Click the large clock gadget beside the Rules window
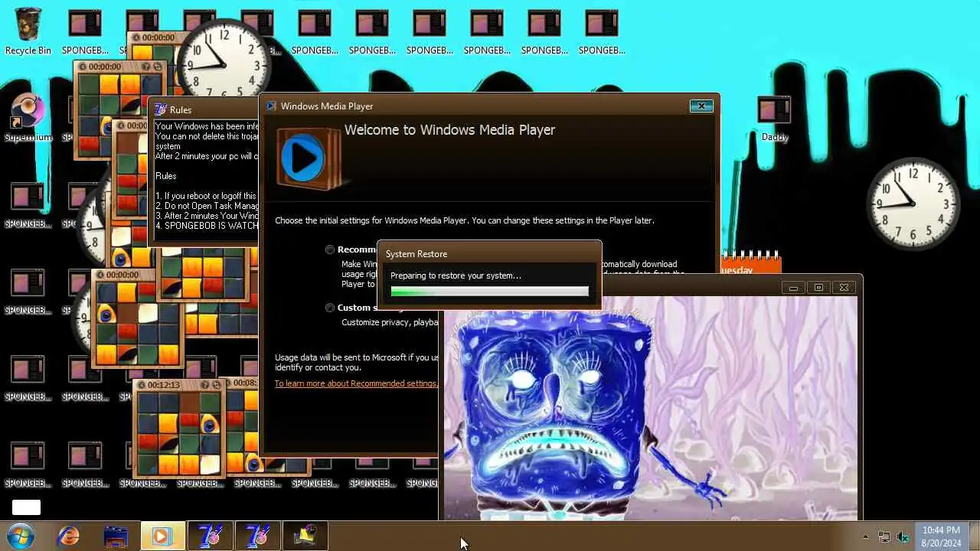 coord(225,60)
